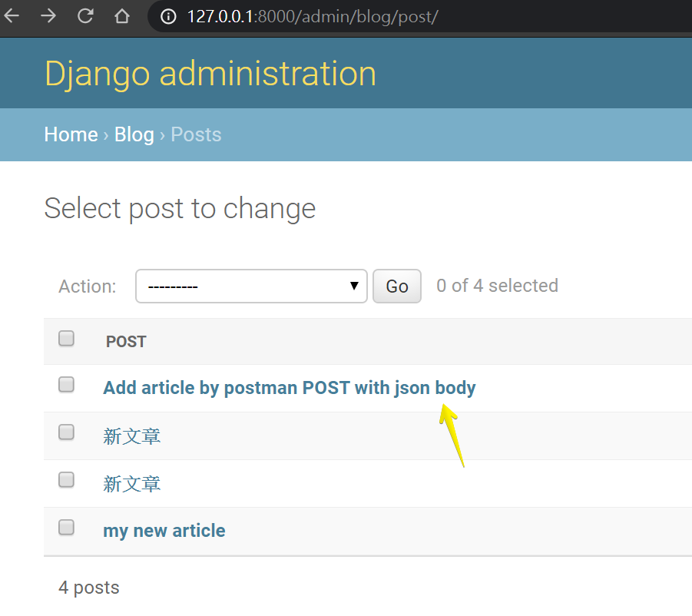Screen dimensions: 692x616
Task: Click the Go button
Action: click(x=396, y=286)
